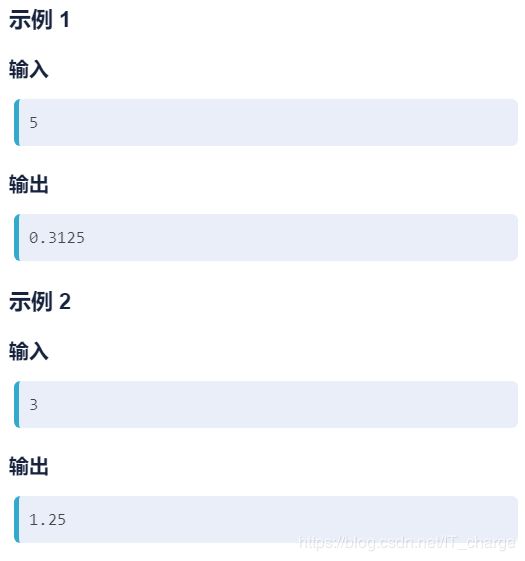Open the blog.csdn.net watermark link

(x=407, y=542)
